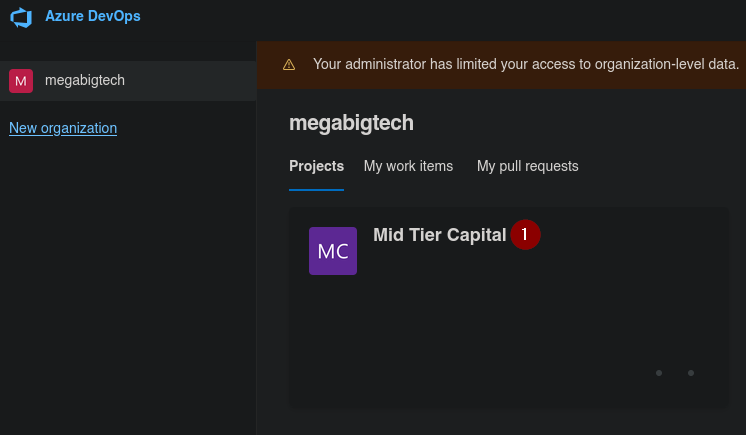Viewport: 746px width, 435px height.
Task: Click the purple MC project avatar
Action: tap(333, 251)
